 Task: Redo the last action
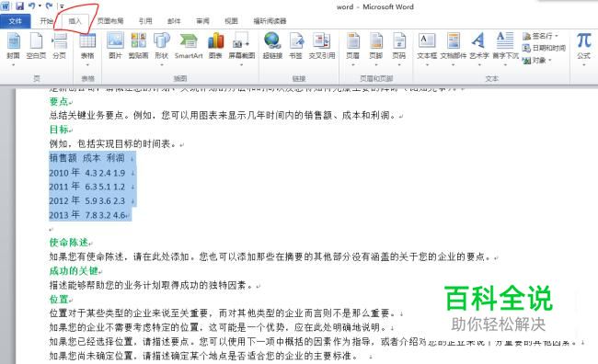pos(49,6)
